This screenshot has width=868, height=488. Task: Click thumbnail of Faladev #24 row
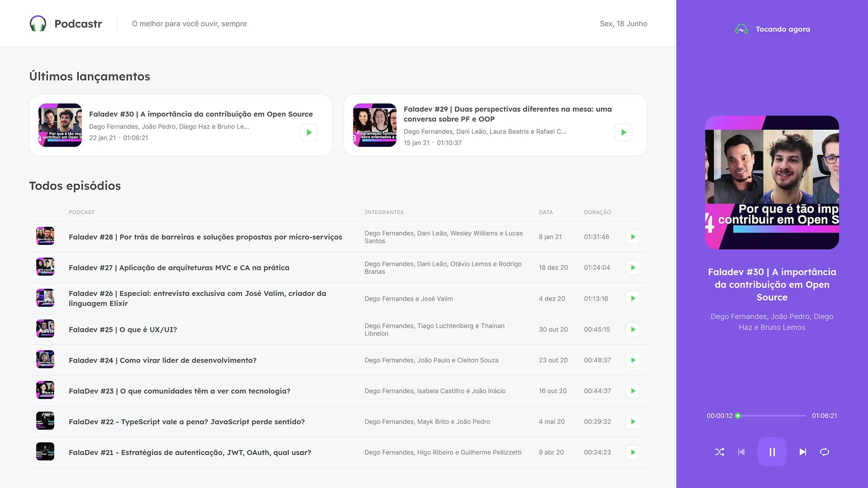click(45, 359)
